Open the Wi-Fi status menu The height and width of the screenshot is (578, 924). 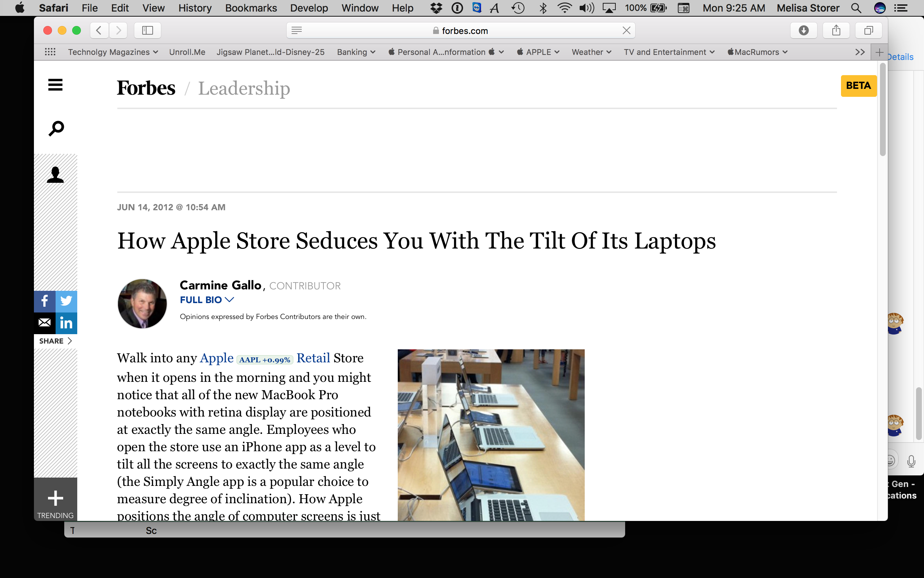(x=565, y=8)
